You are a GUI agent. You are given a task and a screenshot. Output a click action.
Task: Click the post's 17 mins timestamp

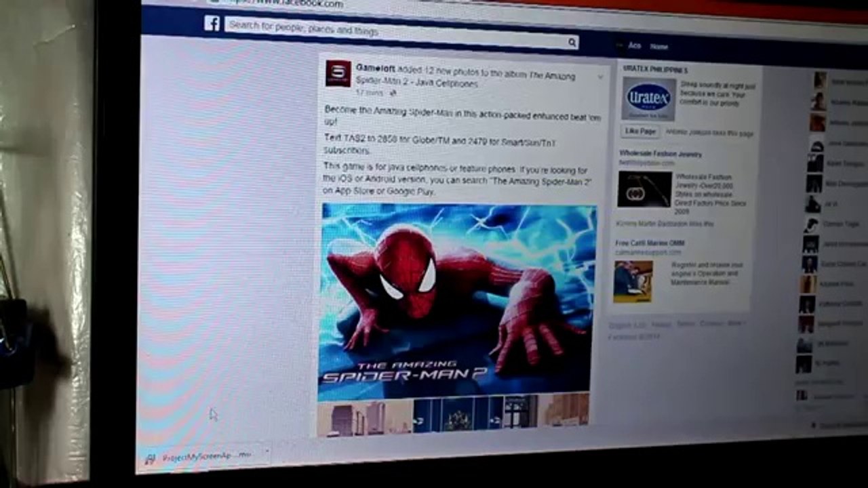tap(370, 92)
